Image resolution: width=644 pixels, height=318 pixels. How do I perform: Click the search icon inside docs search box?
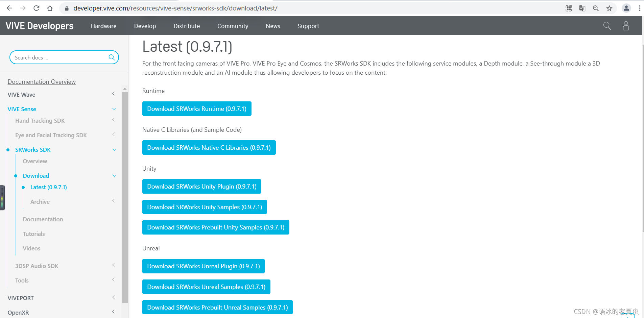(112, 57)
